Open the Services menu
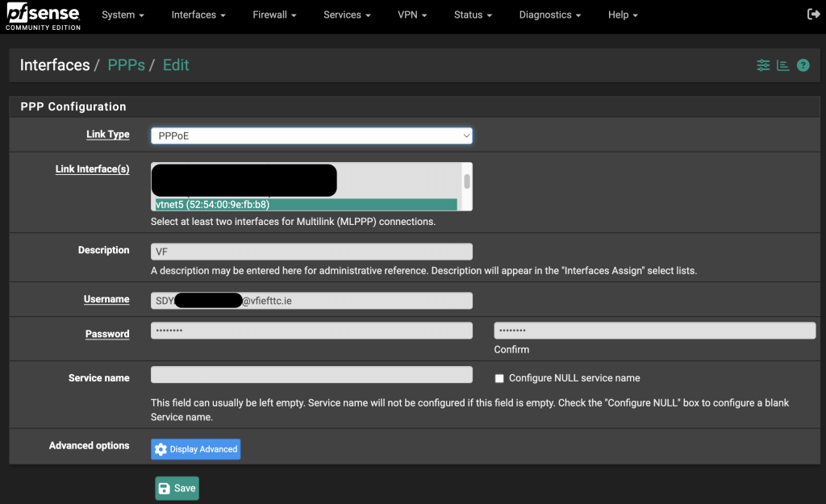 (x=347, y=15)
